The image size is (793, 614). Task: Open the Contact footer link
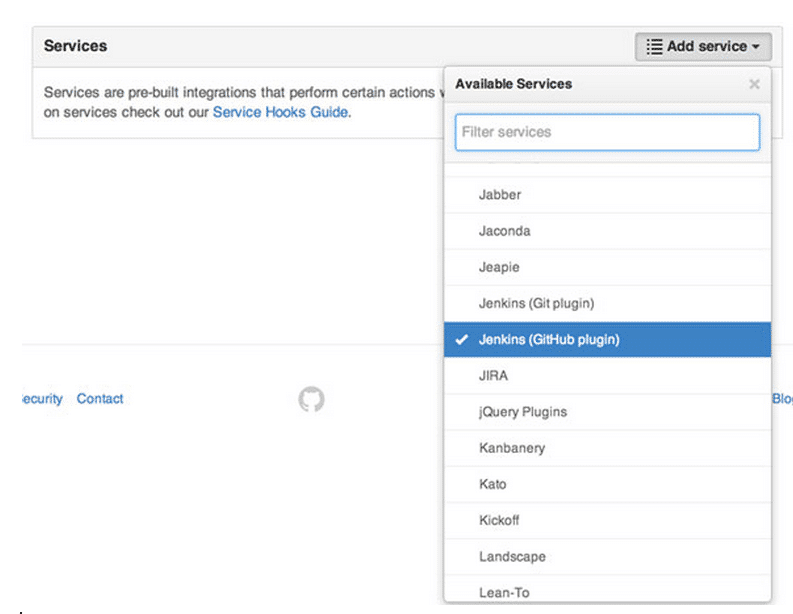(x=100, y=399)
